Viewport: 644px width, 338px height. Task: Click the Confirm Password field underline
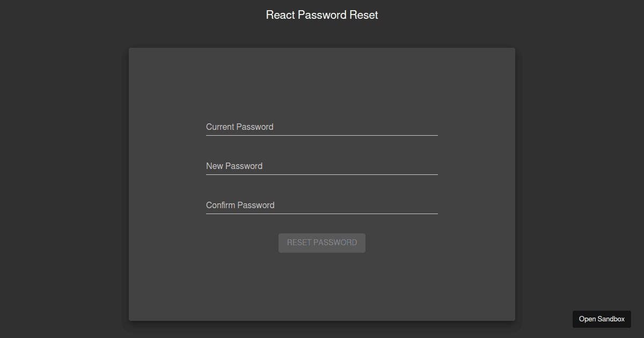(x=322, y=214)
